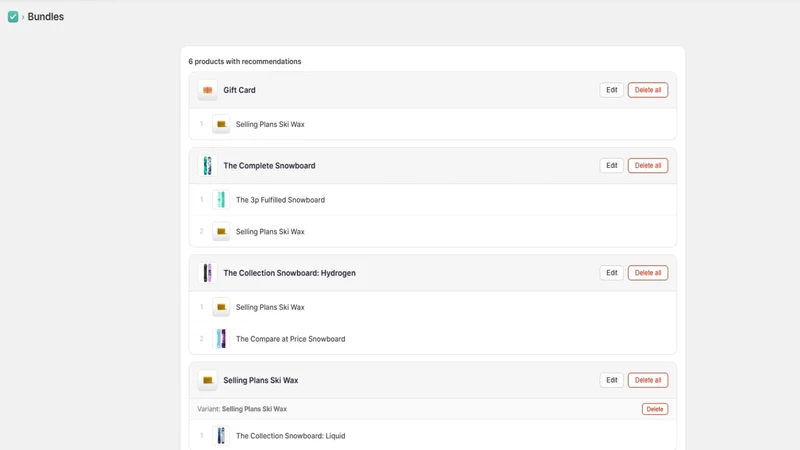Click The Collection Snowboard: Liquid thumbnail
Viewport: 800px width, 450px height.
tap(221, 436)
